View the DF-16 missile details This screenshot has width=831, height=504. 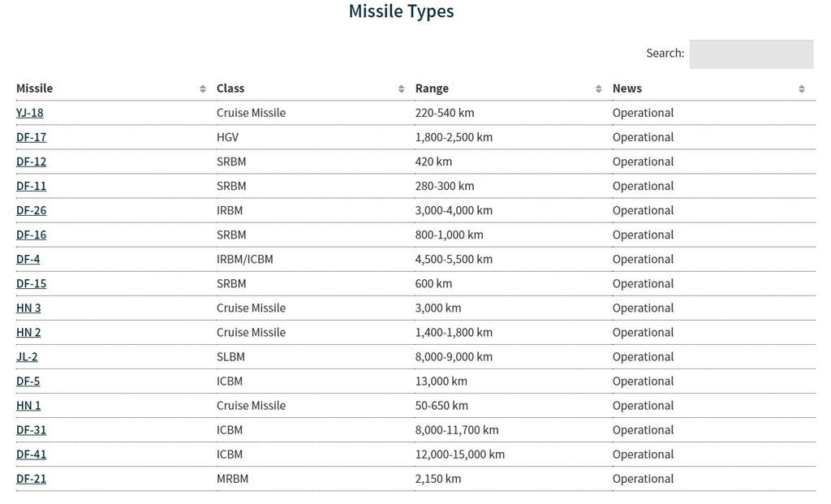(x=31, y=235)
